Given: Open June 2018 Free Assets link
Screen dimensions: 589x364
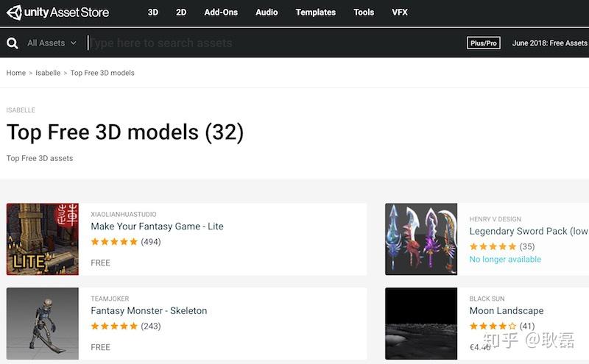Looking at the screenshot, I should click(549, 43).
